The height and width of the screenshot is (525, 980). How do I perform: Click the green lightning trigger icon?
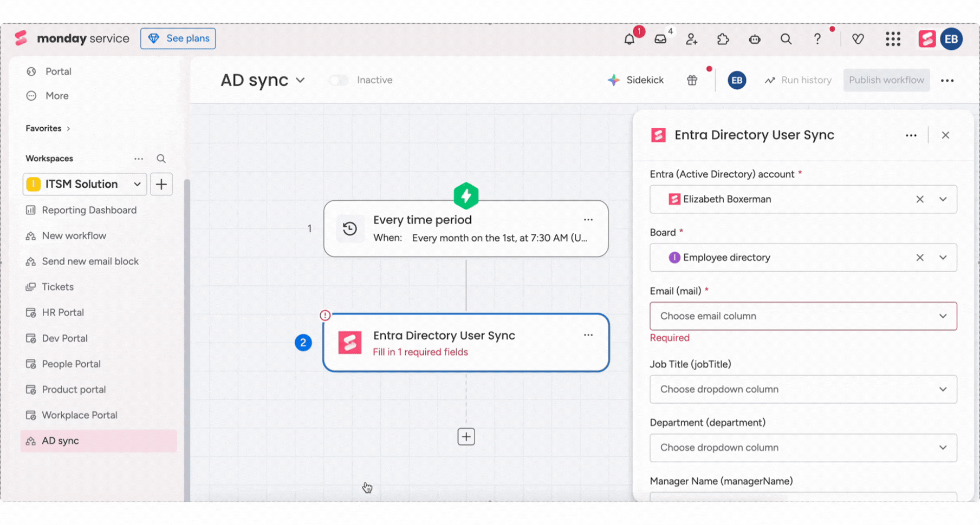pyautogui.click(x=466, y=195)
